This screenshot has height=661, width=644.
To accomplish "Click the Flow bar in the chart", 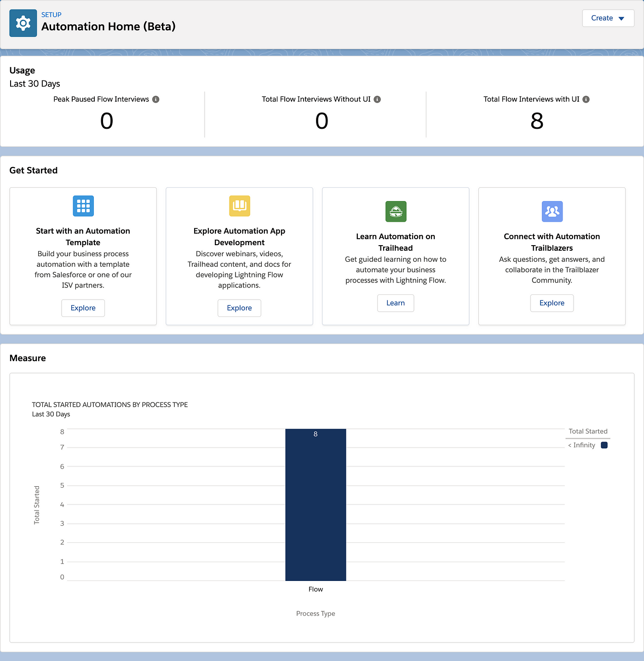I will pyautogui.click(x=316, y=505).
